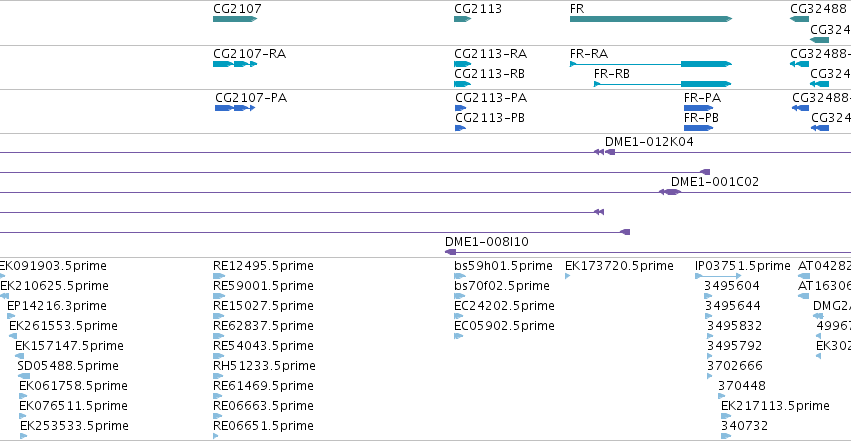The width and height of the screenshot is (851, 441).
Task: Select the long FR gene bar
Action: tap(651, 19)
